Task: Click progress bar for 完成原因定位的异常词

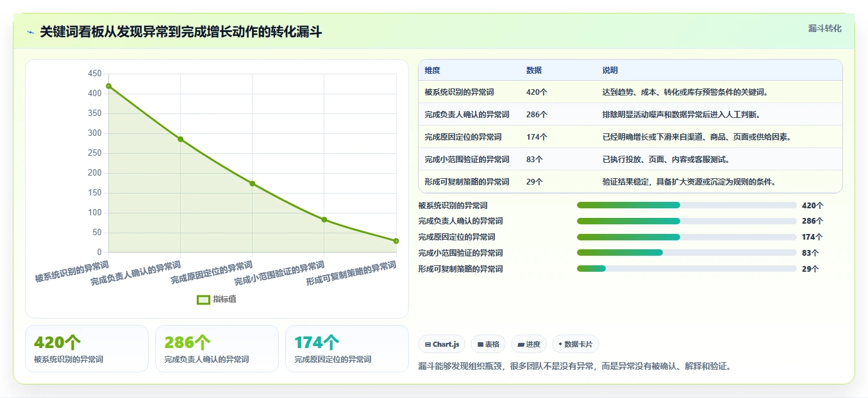Action: coord(687,237)
